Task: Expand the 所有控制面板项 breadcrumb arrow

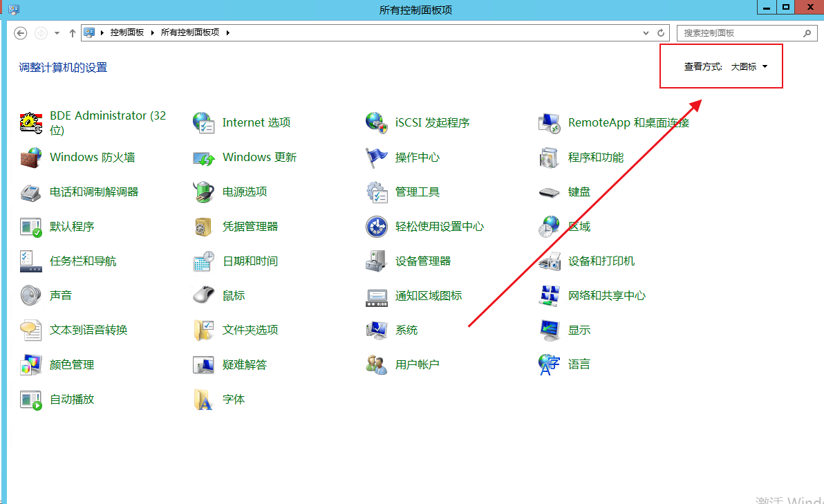Action: pyautogui.click(x=227, y=32)
